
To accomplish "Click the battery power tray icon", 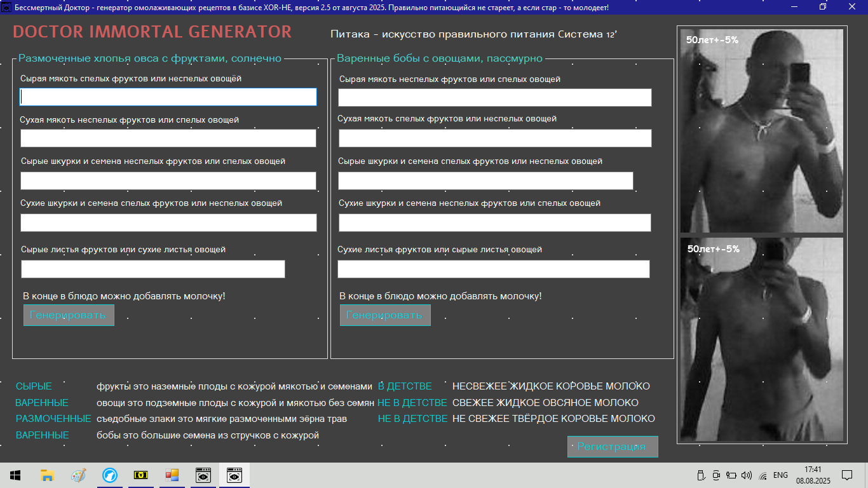I will 731,475.
